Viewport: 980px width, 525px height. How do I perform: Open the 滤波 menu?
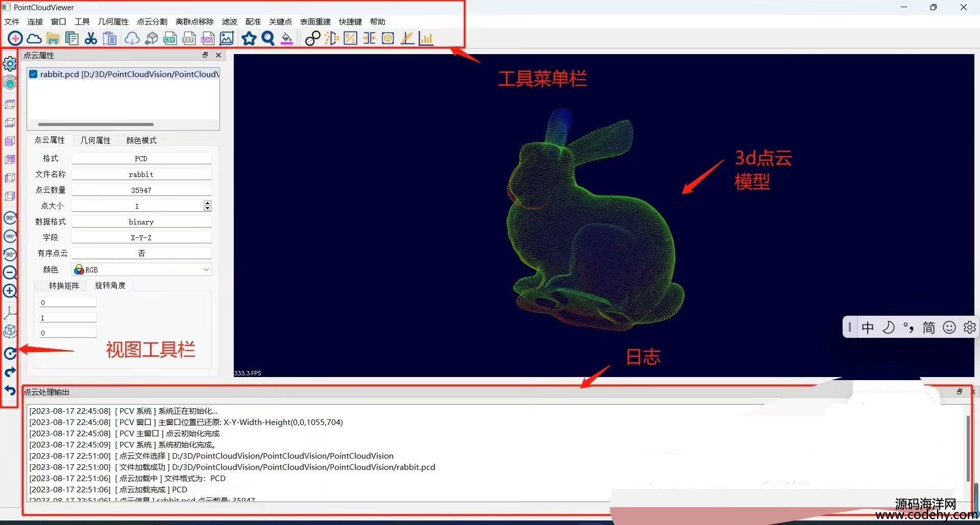tap(230, 21)
